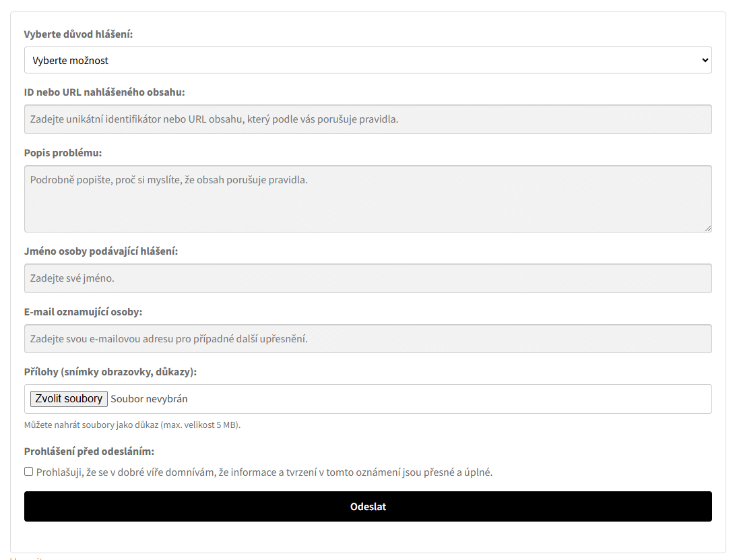The height and width of the screenshot is (560, 737).
Task: Click the "E-mail oznamující osoby:" label
Action: coord(83,312)
